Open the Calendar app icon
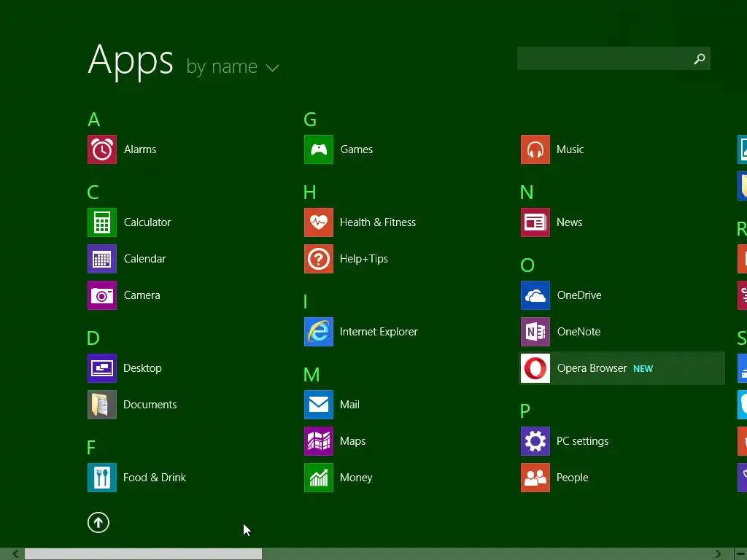Viewport: 747px width, 560px height. click(102, 259)
